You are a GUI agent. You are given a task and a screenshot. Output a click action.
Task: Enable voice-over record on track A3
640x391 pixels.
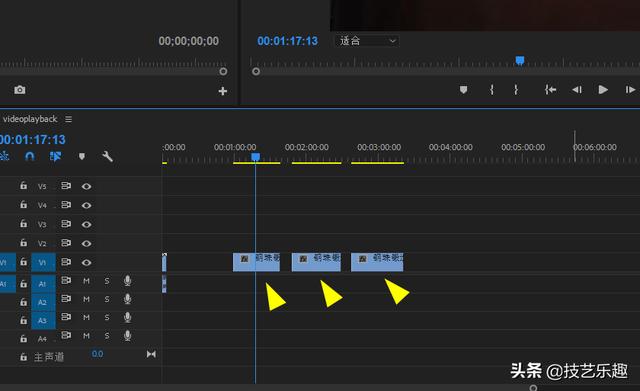(x=127, y=317)
